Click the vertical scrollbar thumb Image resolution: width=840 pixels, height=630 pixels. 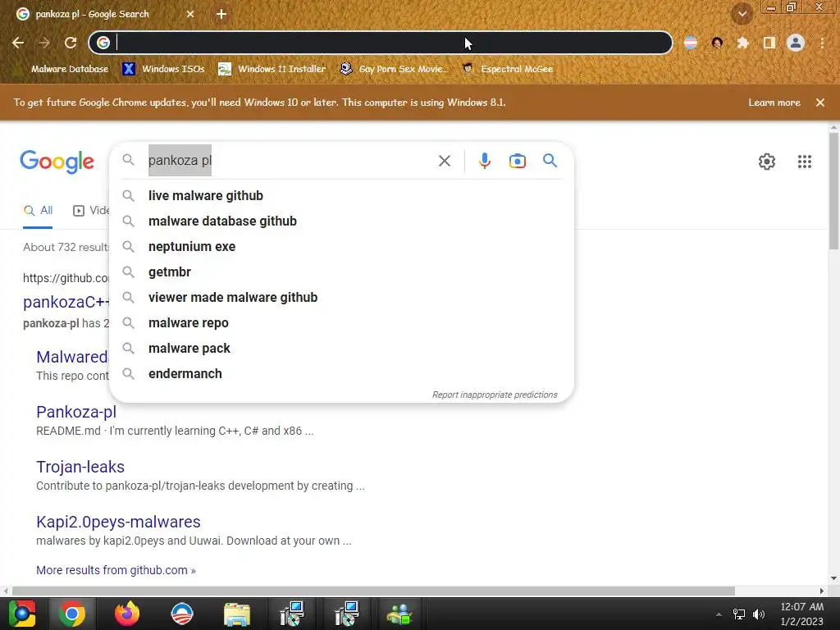click(x=833, y=190)
